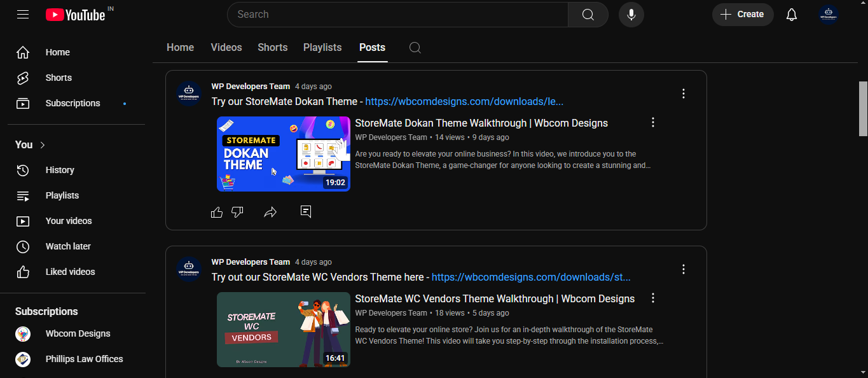Open options for WC Vendors Theme video
Viewport: 868px width, 378px height.
652,298
